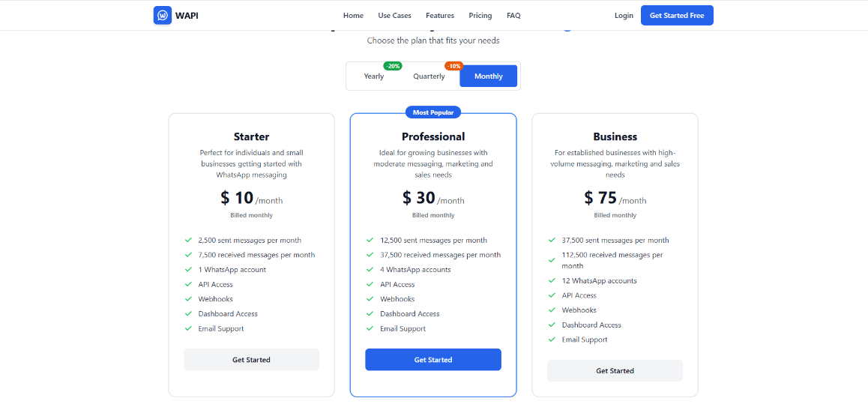Switch billing to Yearly
The width and height of the screenshot is (868, 407).
pyautogui.click(x=374, y=76)
